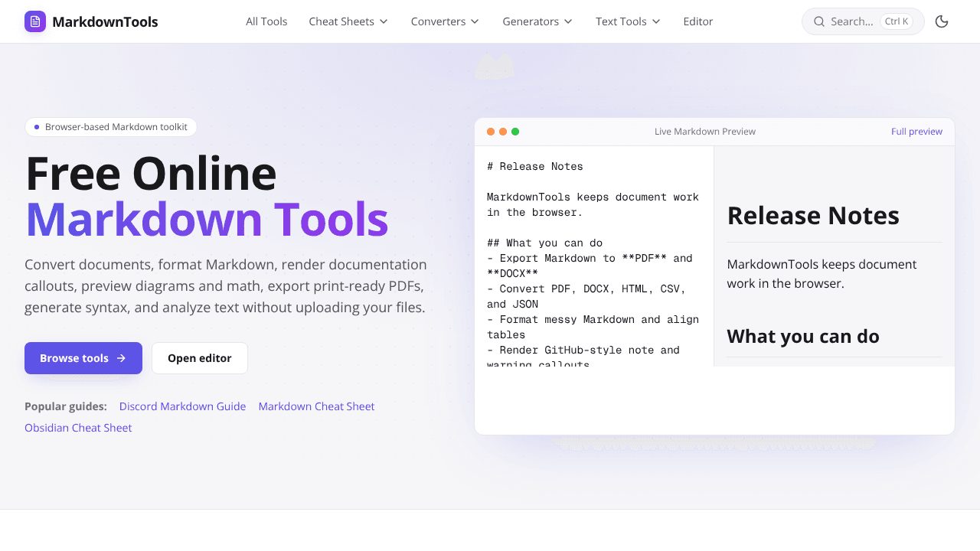The width and height of the screenshot is (980, 551).
Task: Click the orange window dot in preview
Action: click(x=491, y=132)
